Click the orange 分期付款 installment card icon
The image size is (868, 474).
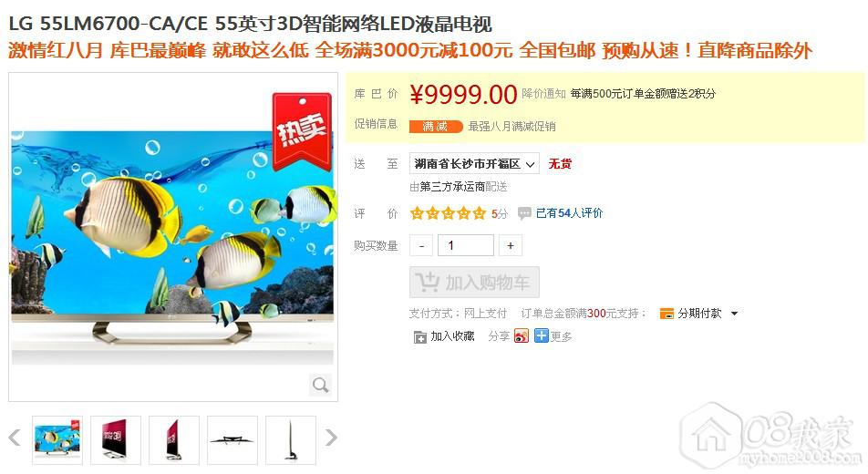click(x=666, y=314)
